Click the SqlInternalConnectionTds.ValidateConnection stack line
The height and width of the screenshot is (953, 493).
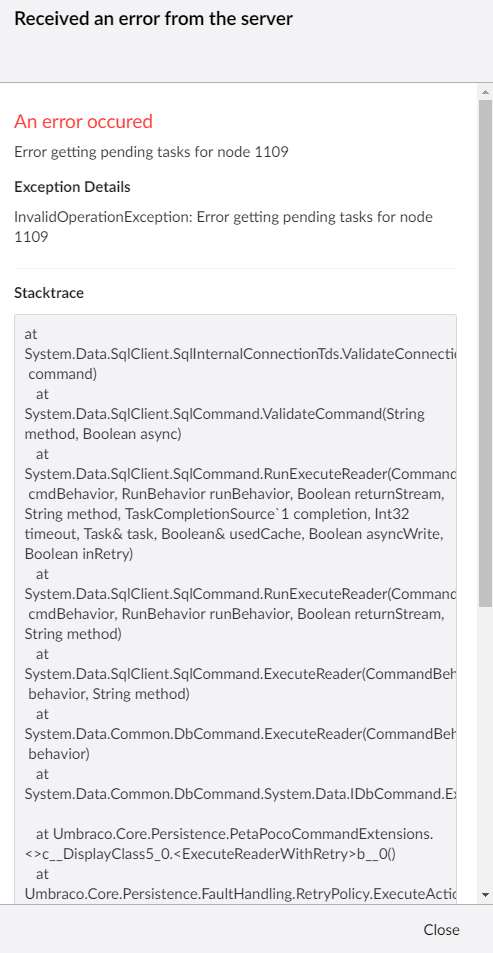pos(240,354)
